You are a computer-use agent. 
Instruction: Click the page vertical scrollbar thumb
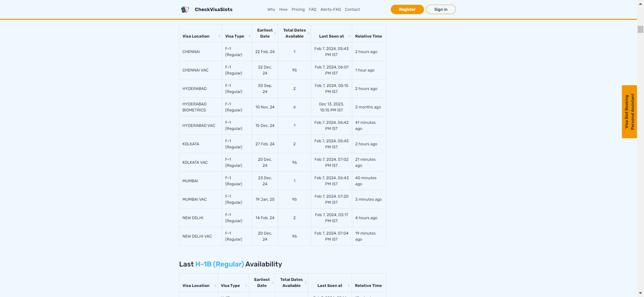pos(640,29)
